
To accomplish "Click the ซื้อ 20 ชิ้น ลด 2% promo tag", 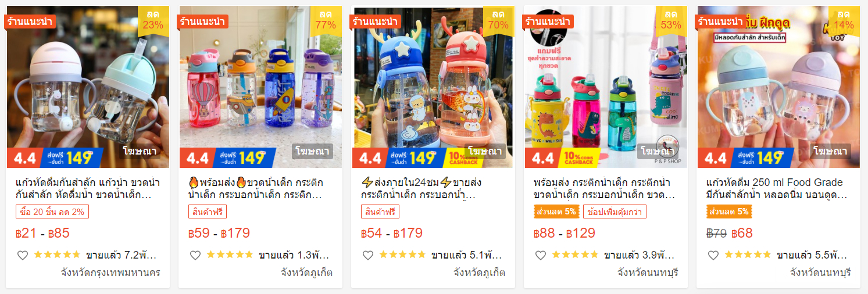I will 52,212.
